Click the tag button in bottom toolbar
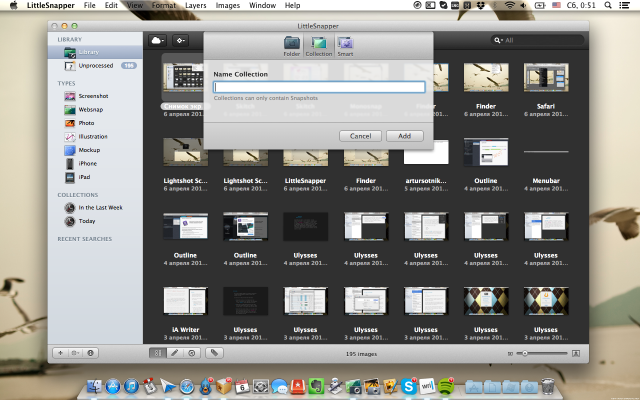 [x=214, y=353]
